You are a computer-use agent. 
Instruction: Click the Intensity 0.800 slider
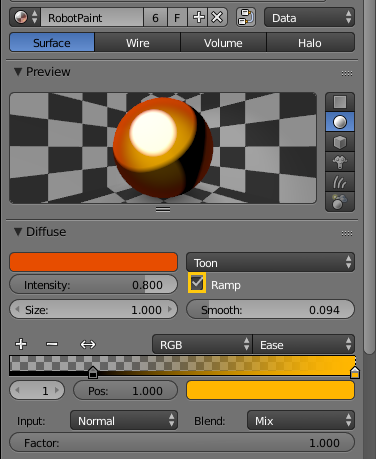pos(93,285)
